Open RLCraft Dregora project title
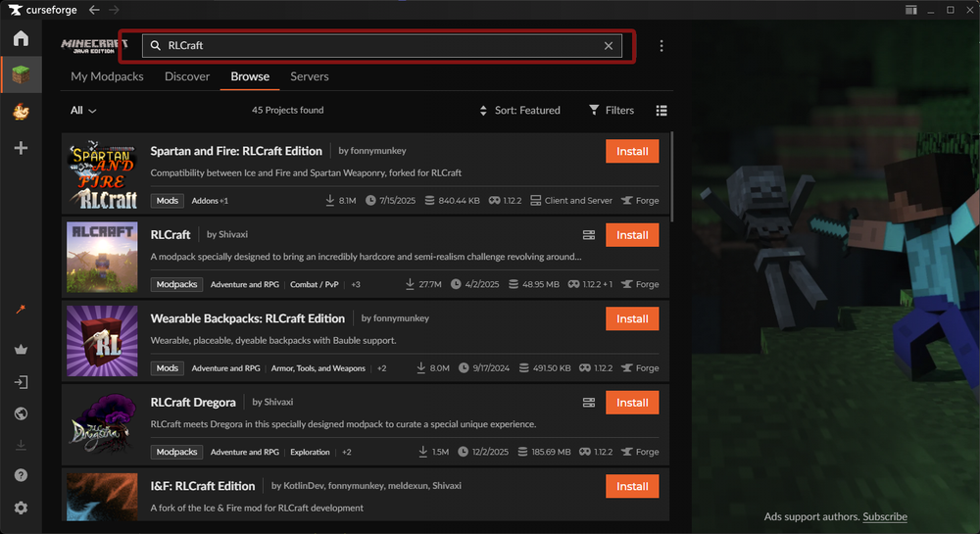 coord(193,403)
